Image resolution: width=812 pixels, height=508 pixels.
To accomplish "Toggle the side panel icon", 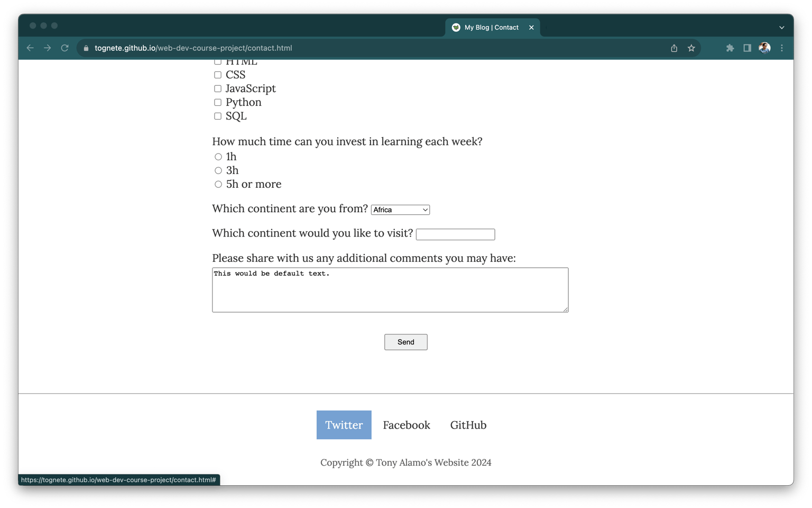I will (x=747, y=48).
